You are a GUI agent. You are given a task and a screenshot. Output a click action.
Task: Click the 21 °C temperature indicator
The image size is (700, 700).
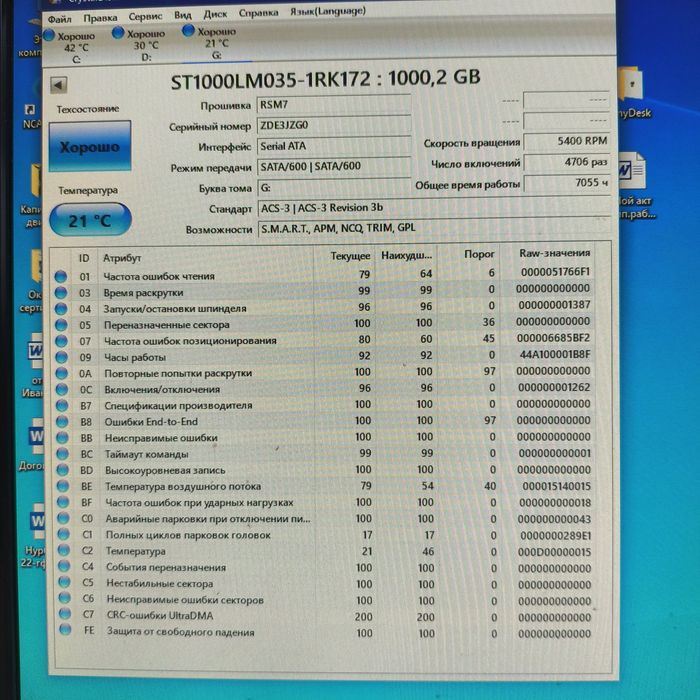tap(90, 220)
